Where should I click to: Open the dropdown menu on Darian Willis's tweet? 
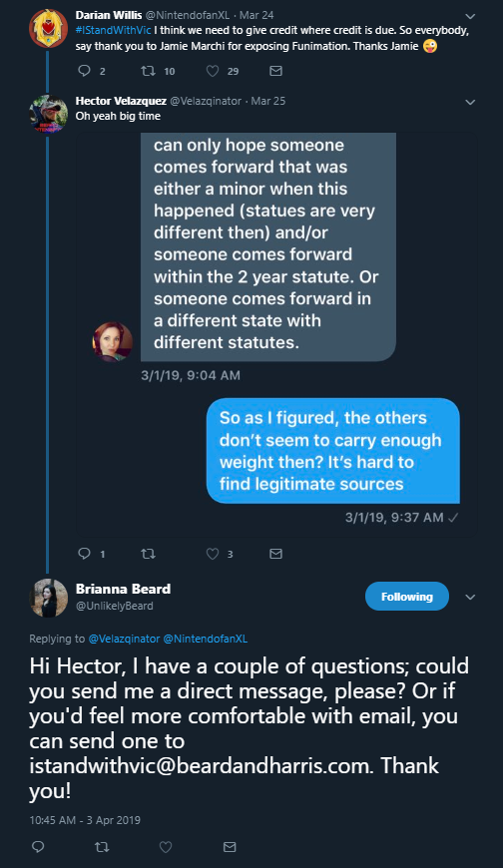pos(470,16)
